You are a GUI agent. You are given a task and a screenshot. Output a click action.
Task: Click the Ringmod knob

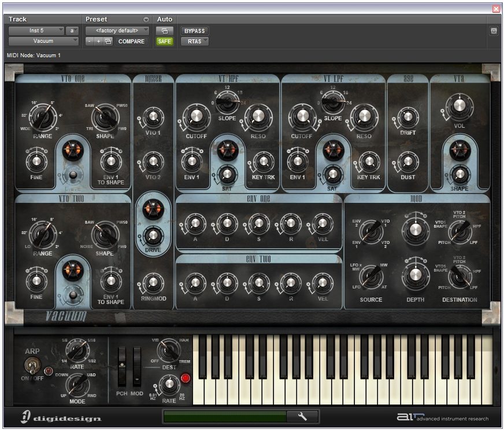pos(153,283)
